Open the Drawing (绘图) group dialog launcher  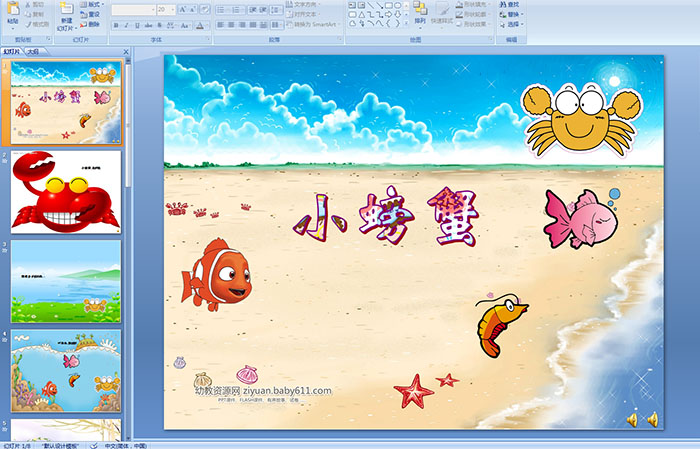pyautogui.click(x=491, y=40)
